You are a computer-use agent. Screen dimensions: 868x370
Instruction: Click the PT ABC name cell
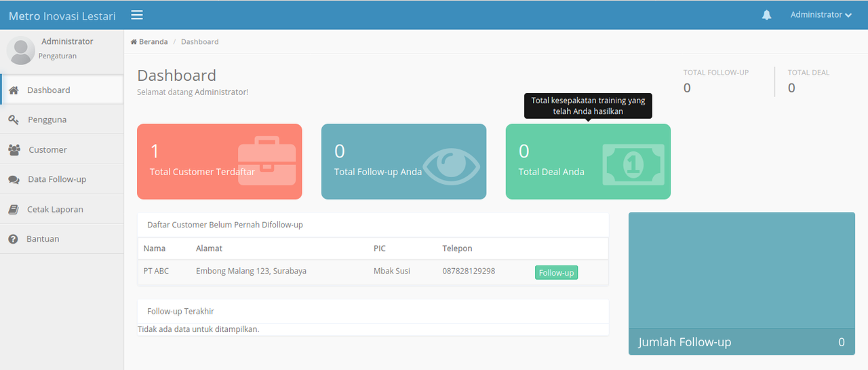(x=156, y=271)
